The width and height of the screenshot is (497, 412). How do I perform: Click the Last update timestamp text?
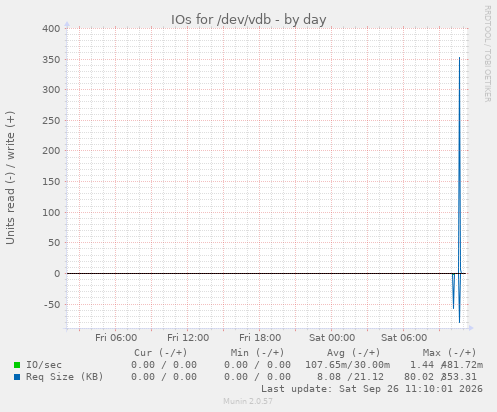(x=372, y=389)
